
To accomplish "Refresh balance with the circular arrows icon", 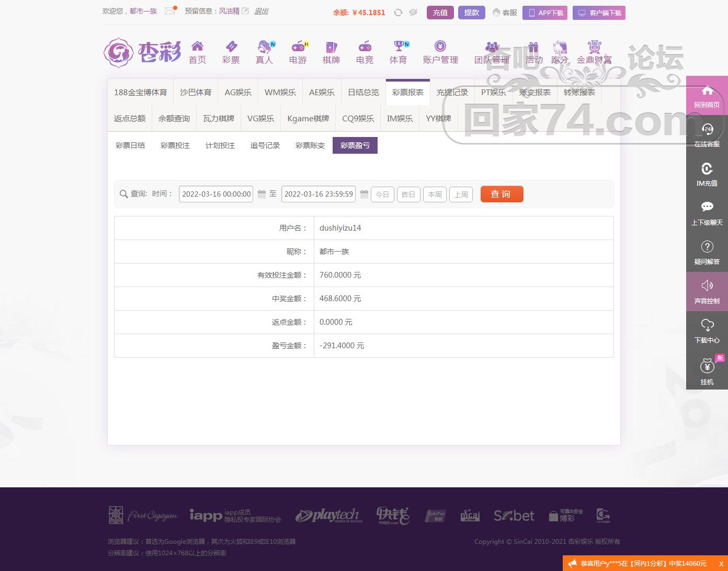I will 399,12.
